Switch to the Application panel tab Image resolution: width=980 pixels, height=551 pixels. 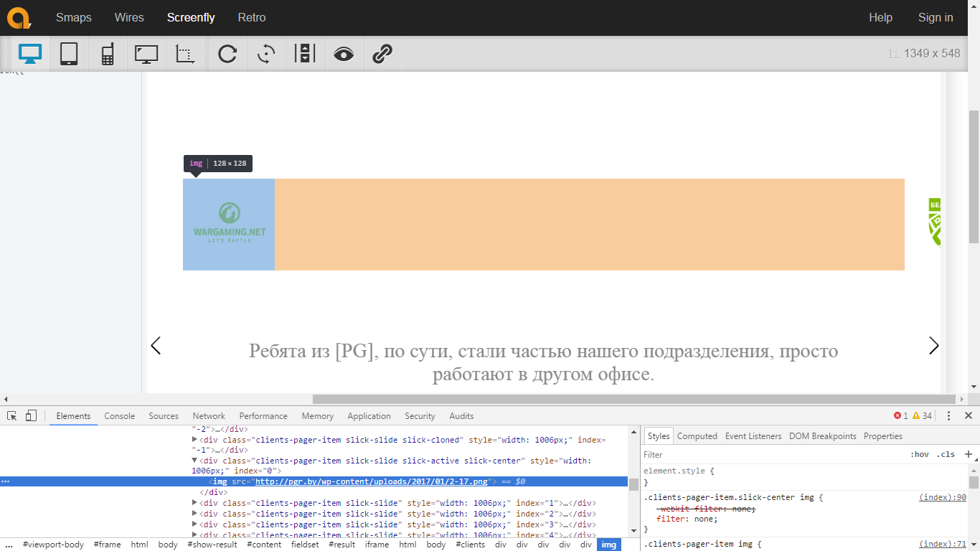369,416
